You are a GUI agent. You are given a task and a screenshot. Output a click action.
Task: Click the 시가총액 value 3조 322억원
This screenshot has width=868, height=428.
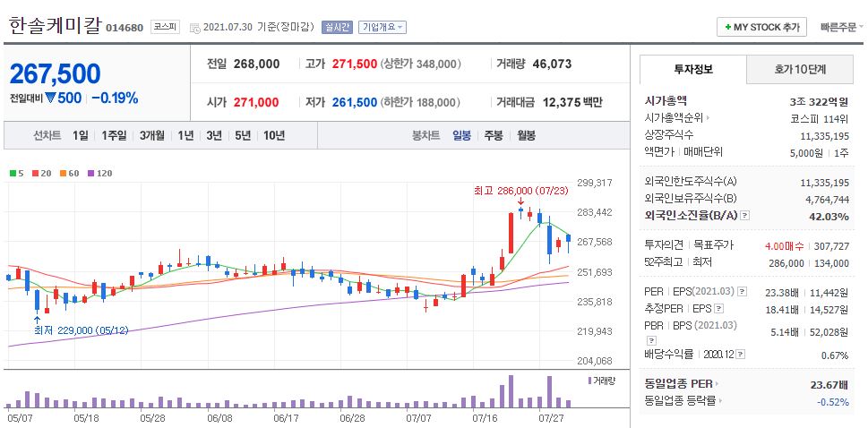(x=820, y=102)
